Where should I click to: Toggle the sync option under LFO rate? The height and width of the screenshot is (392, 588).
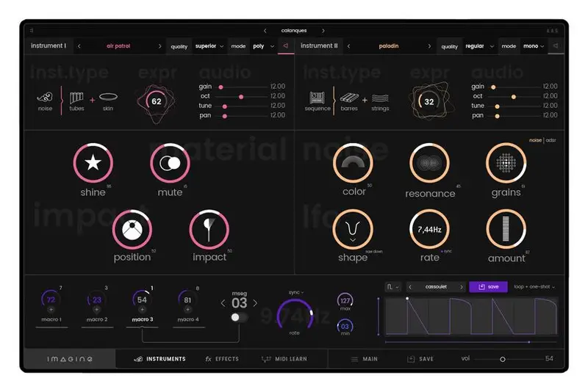[x=447, y=251]
